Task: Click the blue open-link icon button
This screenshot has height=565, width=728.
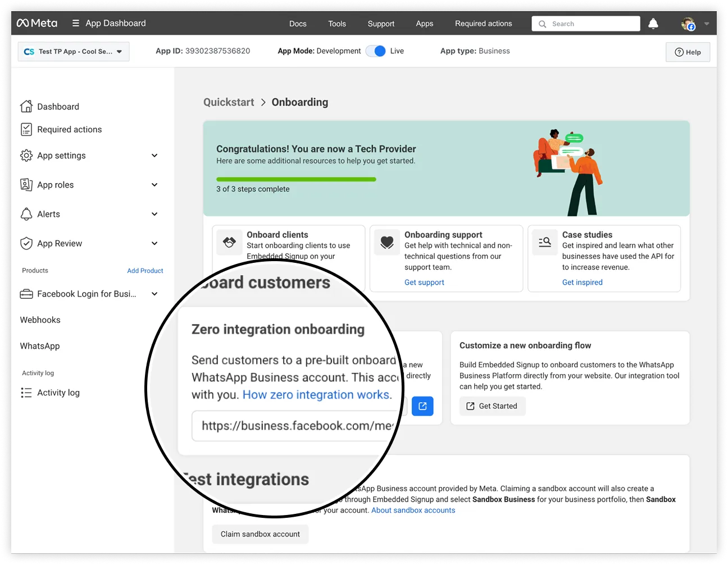Action: [422, 406]
